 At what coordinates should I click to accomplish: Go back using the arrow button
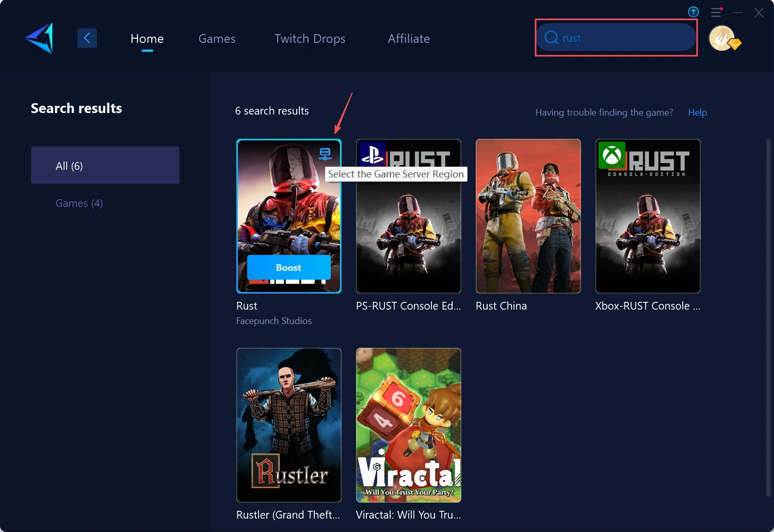click(x=87, y=38)
